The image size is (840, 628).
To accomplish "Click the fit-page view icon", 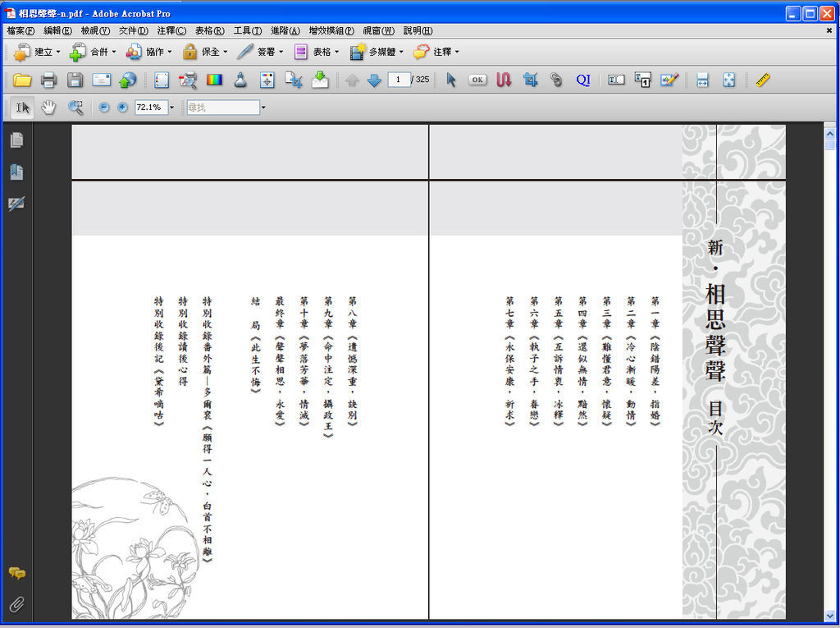I will pyautogui.click(x=728, y=80).
